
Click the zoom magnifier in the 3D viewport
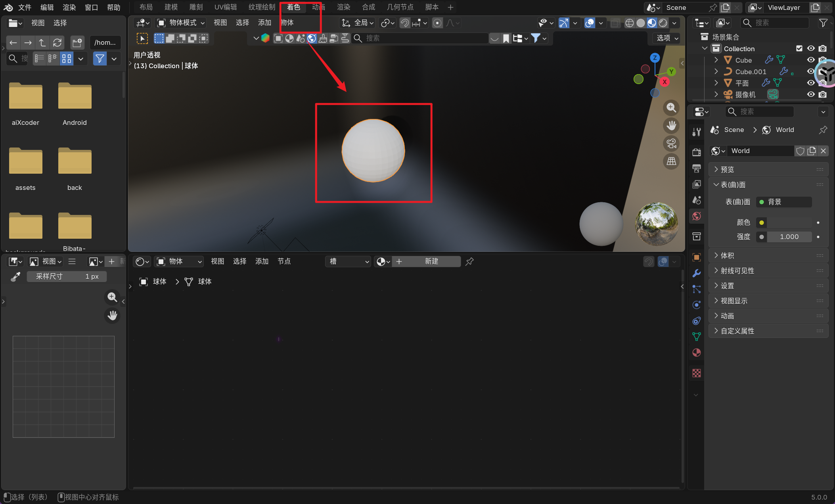[671, 107]
